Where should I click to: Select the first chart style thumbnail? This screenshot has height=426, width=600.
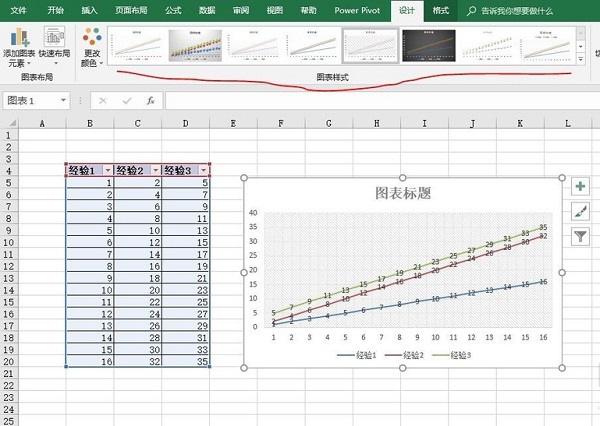(x=135, y=44)
